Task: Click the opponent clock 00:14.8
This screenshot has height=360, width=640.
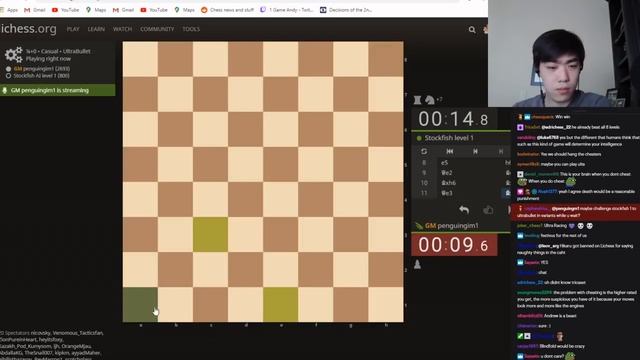Action: [453, 119]
